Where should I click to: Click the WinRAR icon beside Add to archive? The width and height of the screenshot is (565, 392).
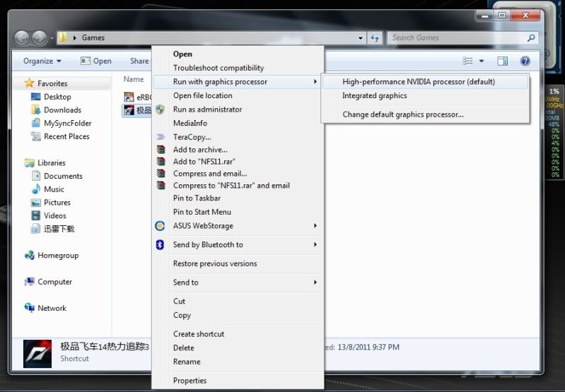click(x=161, y=150)
